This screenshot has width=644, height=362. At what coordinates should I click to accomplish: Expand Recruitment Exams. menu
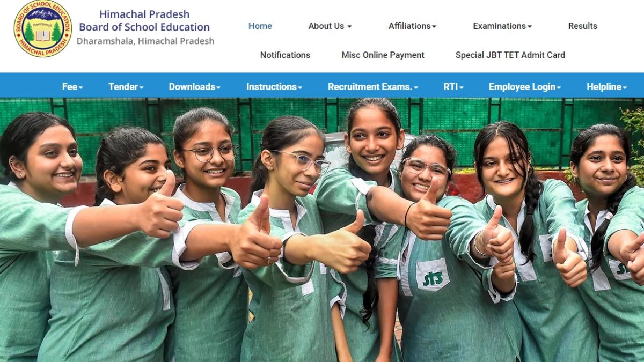[373, 87]
